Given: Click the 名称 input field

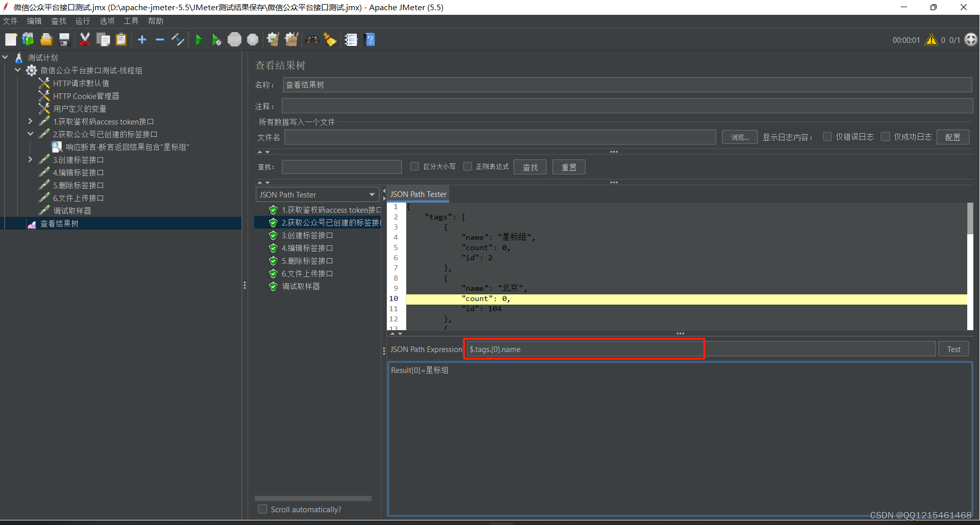Looking at the screenshot, I should (627, 85).
